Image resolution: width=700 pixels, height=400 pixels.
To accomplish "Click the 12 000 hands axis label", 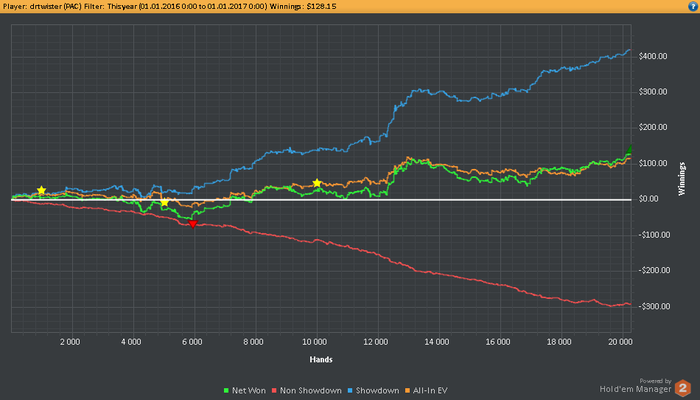I will tap(376, 342).
